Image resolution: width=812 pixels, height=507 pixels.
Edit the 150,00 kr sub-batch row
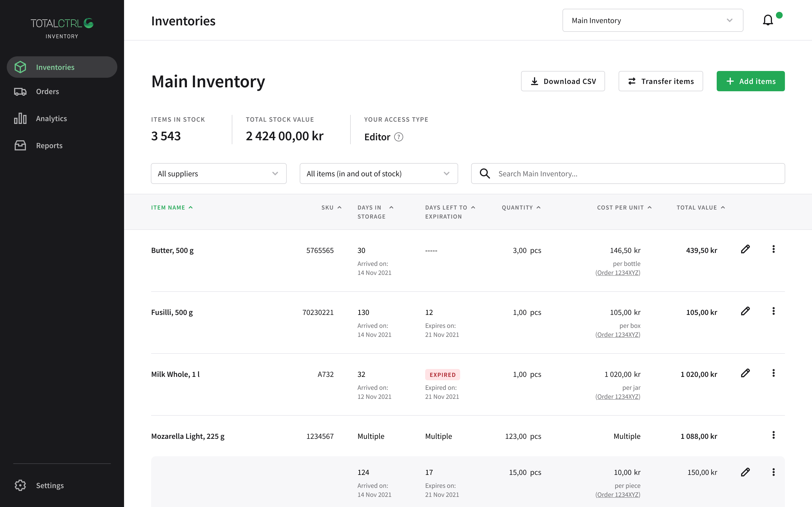tap(745, 472)
